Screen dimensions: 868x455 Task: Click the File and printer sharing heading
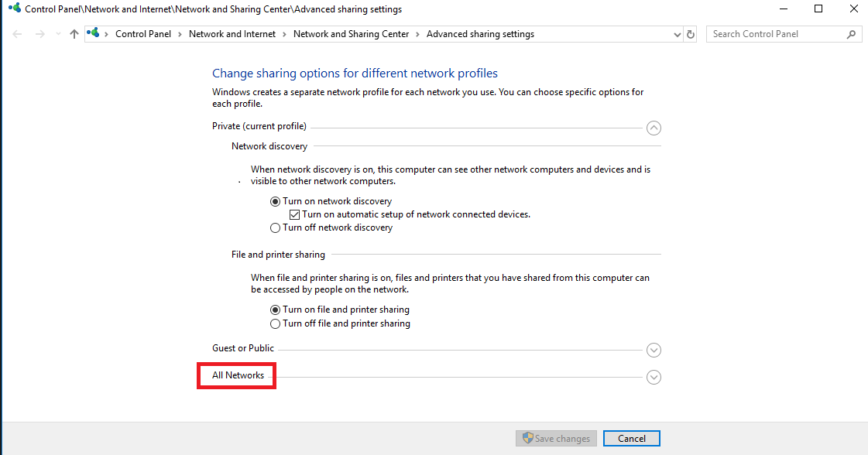(x=278, y=255)
